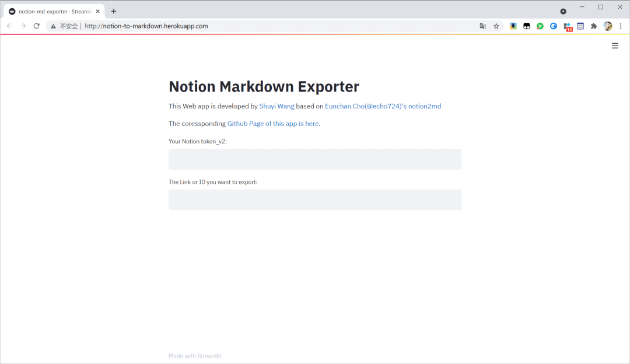
Task: Open Chrome three-dot menu
Action: (621, 26)
